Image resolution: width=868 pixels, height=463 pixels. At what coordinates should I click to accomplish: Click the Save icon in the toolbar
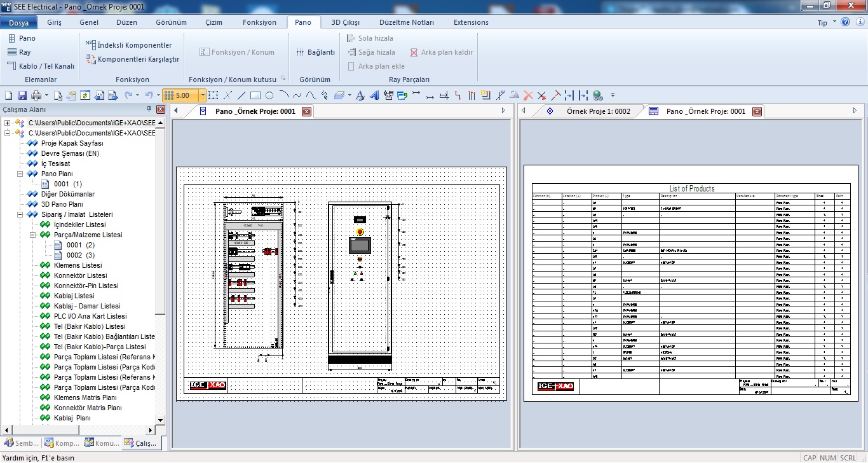coord(22,95)
